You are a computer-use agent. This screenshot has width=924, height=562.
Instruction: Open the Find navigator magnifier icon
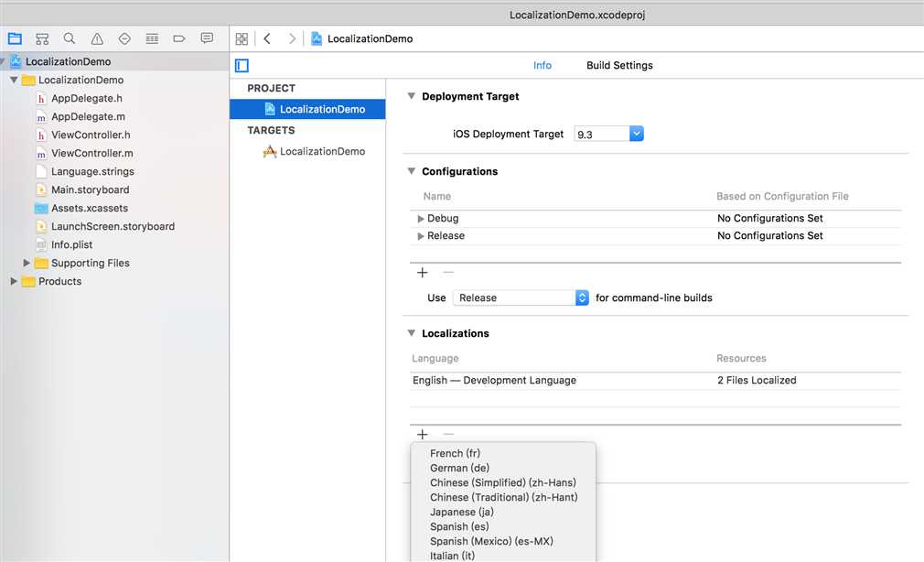coord(70,38)
